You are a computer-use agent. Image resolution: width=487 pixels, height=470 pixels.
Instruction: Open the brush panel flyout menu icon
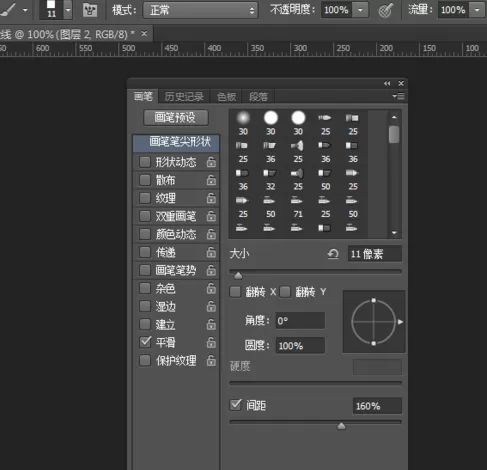coord(399,96)
